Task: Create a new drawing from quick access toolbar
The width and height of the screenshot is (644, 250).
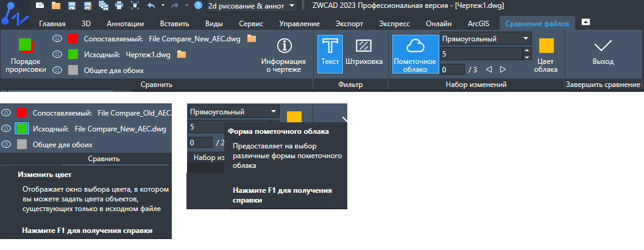Action: (40, 5)
